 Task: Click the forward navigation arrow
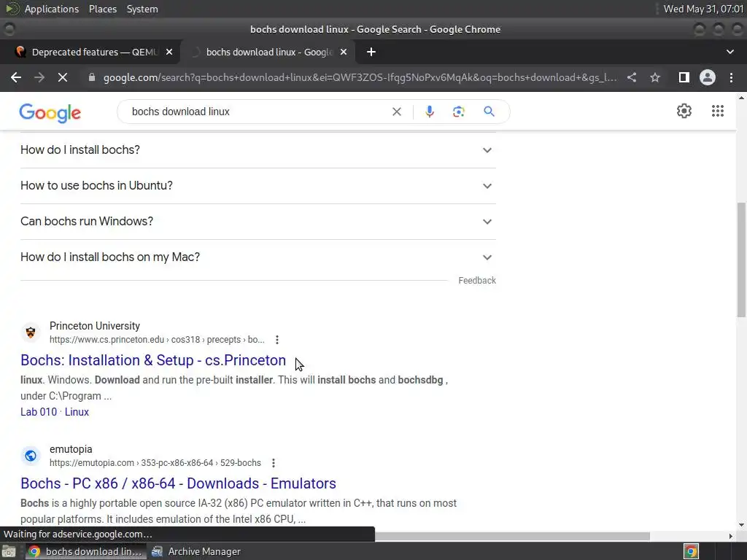[x=39, y=77]
